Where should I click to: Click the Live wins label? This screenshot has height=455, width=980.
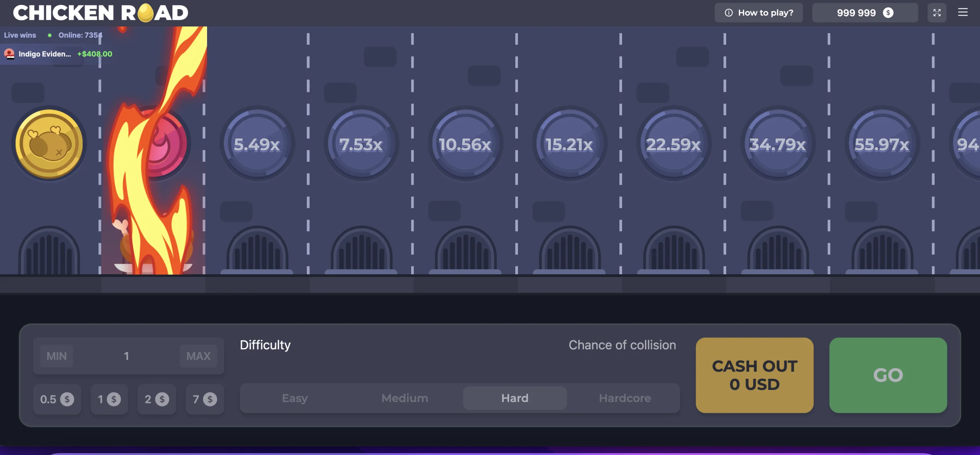[20, 35]
